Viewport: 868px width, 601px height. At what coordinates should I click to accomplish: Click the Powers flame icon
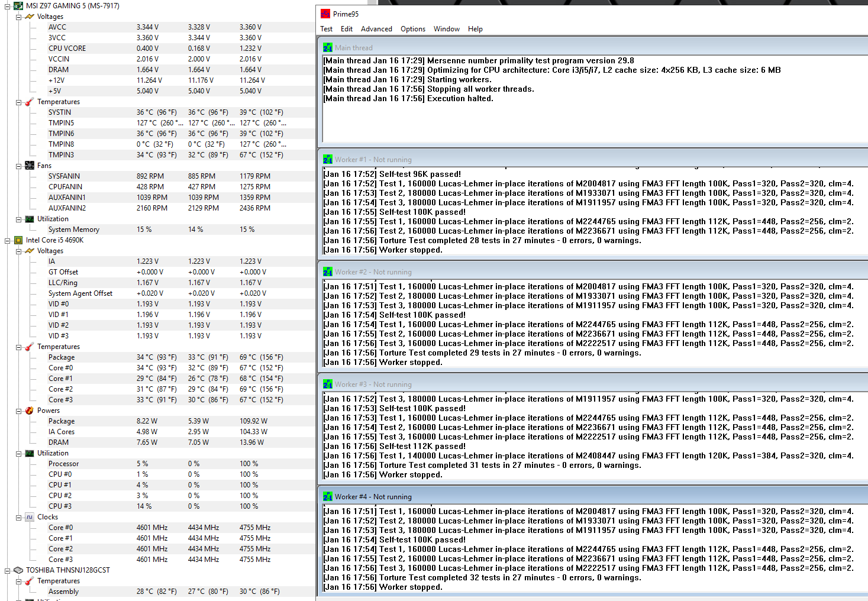click(30, 411)
